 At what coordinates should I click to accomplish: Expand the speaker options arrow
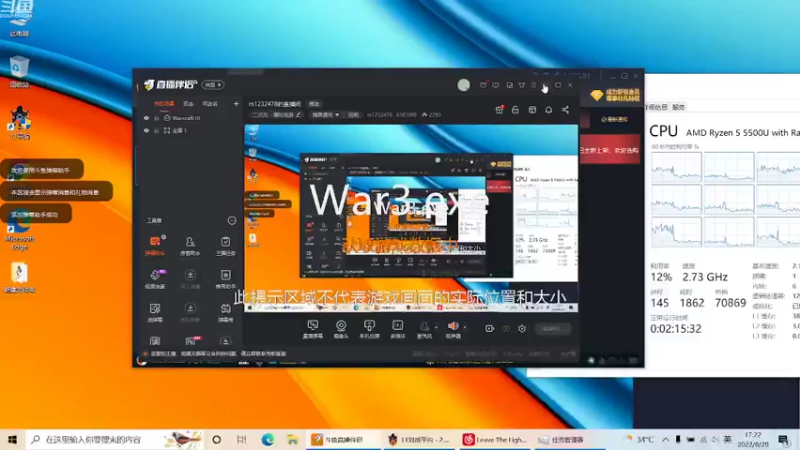pos(465,327)
